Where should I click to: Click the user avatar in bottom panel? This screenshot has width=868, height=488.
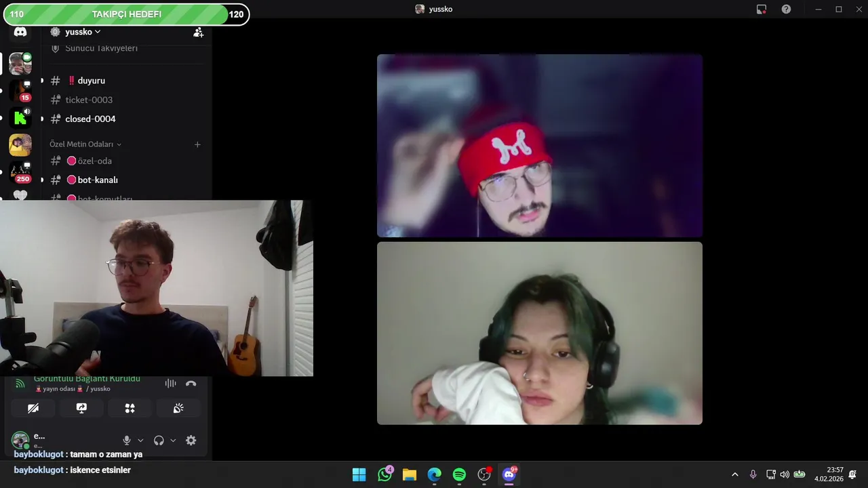pyautogui.click(x=20, y=440)
